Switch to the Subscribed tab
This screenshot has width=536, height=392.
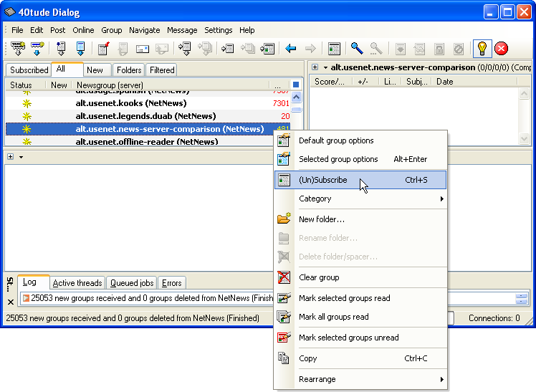pyautogui.click(x=29, y=70)
